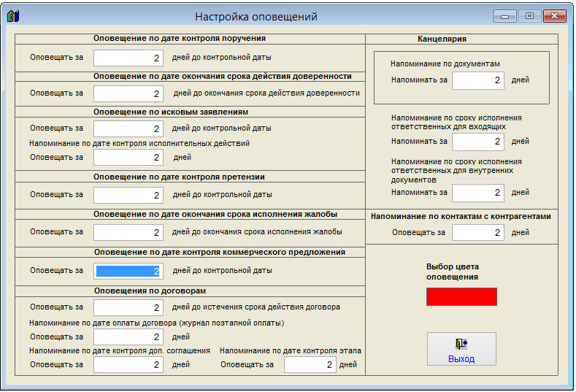Click text дней до окончания срока действия доверенности

[x=266, y=93]
